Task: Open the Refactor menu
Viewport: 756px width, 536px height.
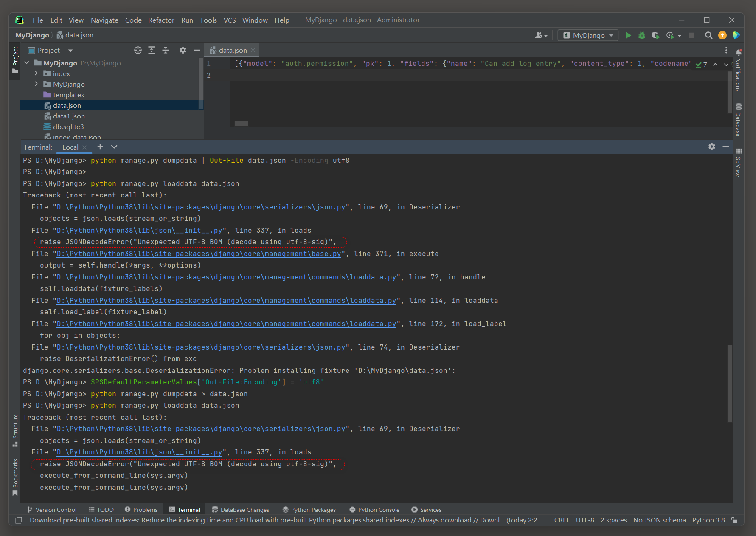Action: pyautogui.click(x=161, y=20)
